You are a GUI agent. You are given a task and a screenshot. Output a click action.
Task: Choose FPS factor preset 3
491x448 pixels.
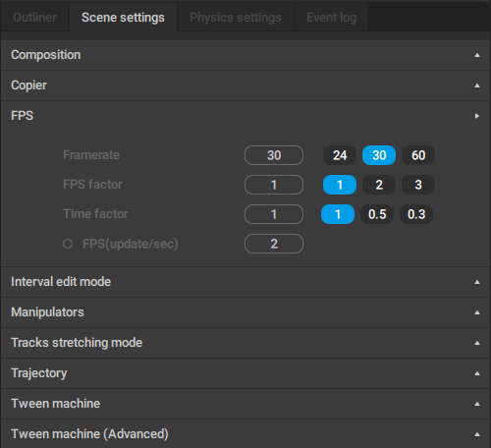point(418,185)
